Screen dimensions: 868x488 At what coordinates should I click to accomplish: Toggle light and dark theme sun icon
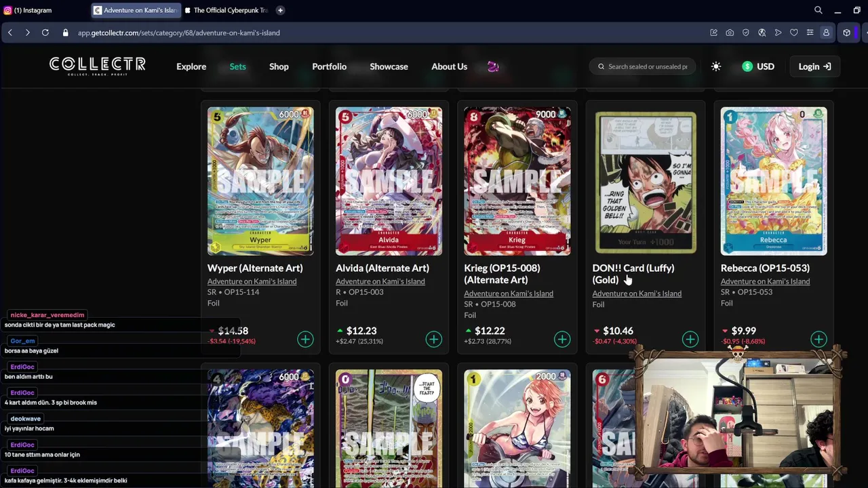click(x=716, y=66)
